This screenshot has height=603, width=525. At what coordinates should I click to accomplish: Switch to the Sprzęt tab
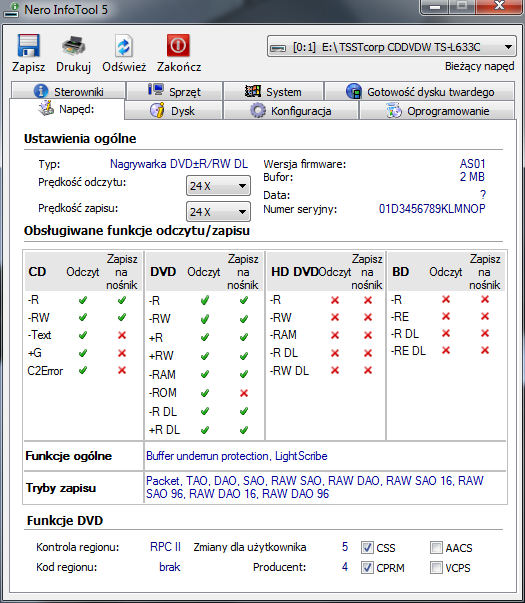[x=175, y=91]
